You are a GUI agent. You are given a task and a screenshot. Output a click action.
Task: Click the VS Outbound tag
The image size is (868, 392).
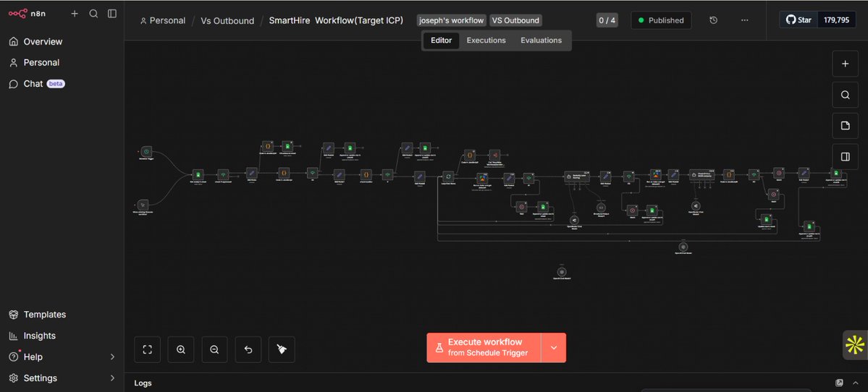coord(515,20)
